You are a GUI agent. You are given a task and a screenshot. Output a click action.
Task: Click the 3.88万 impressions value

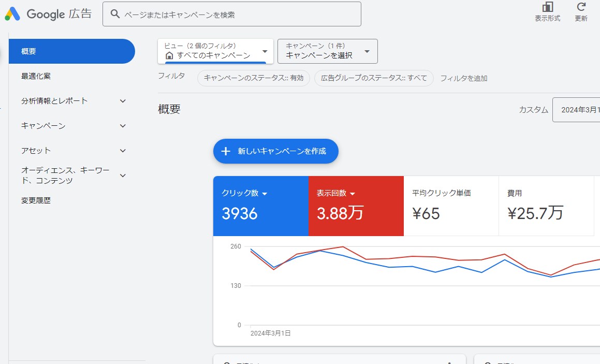(x=340, y=213)
